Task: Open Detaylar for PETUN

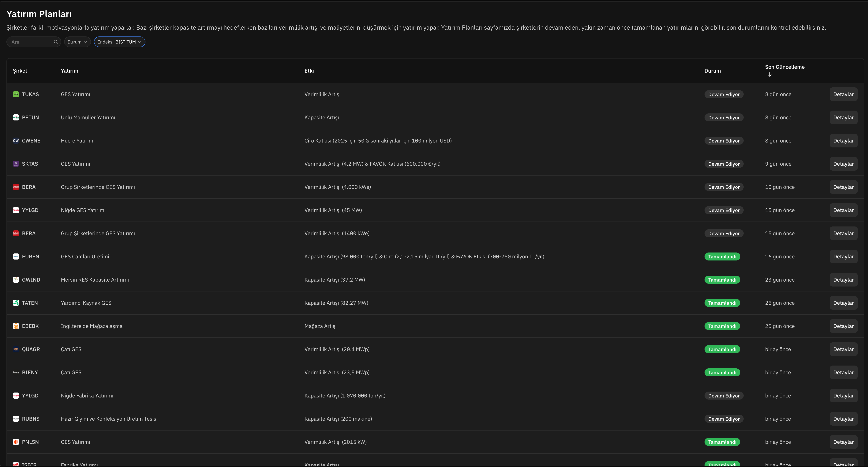Action: click(x=843, y=117)
